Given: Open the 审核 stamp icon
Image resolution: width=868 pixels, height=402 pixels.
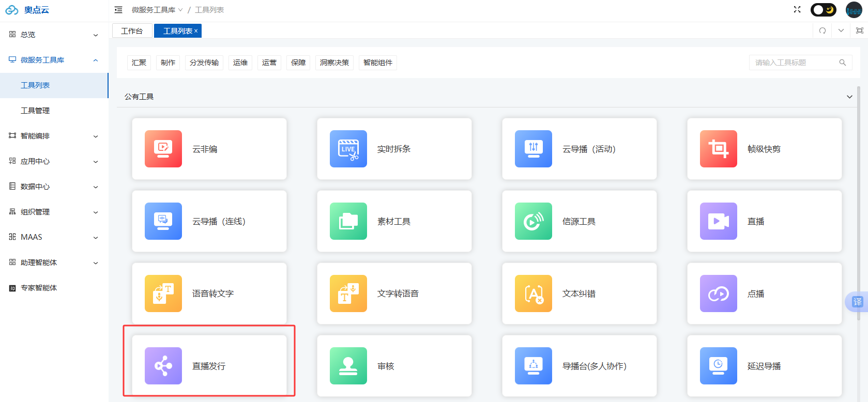Looking at the screenshot, I should click(x=348, y=366).
